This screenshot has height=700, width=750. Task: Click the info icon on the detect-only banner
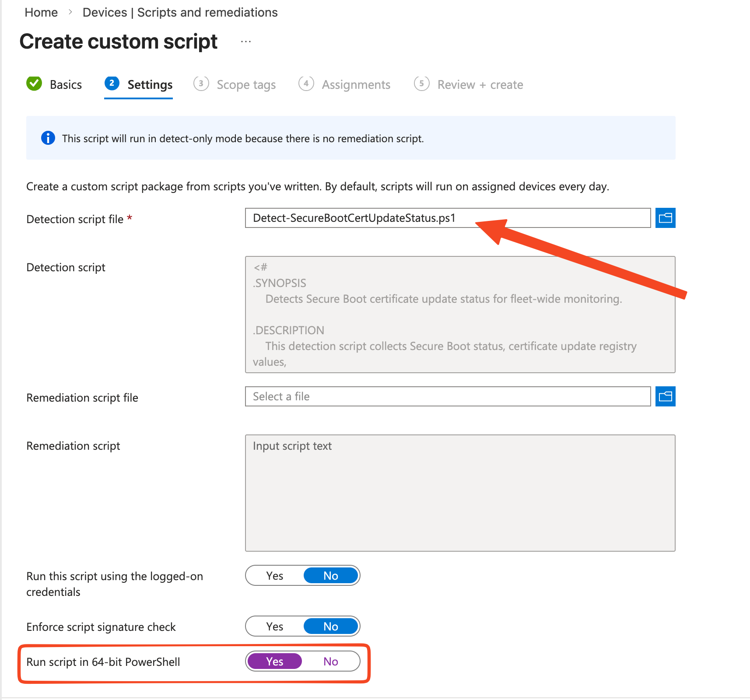point(48,138)
